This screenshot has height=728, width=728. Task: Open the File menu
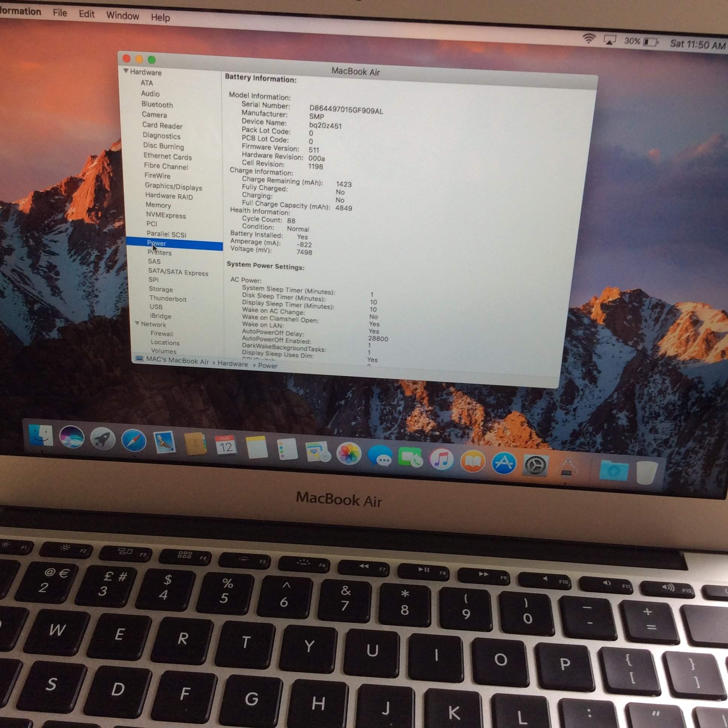point(60,13)
